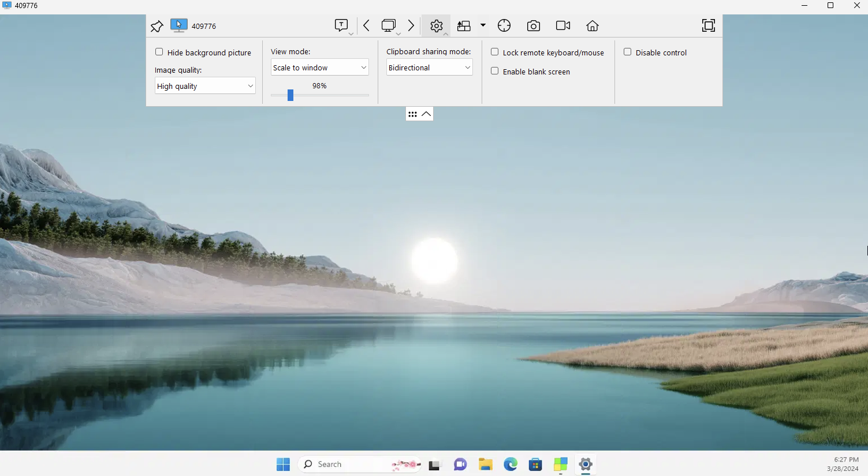
Task: Click the crosshair target icon
Action: 504,25
